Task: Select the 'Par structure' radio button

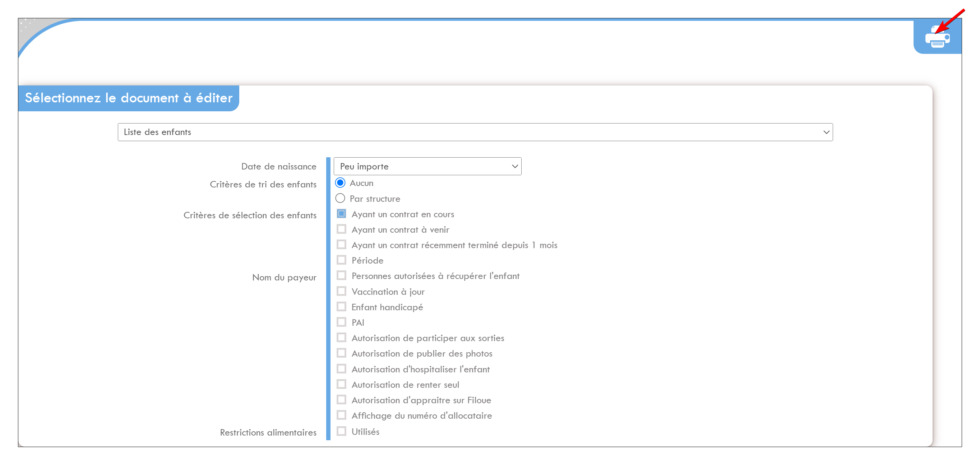Action: coord(340,199)
